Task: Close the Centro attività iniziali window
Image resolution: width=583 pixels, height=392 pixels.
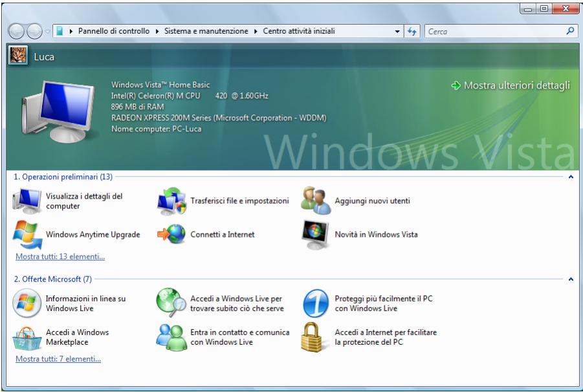Action: [566, 9]
